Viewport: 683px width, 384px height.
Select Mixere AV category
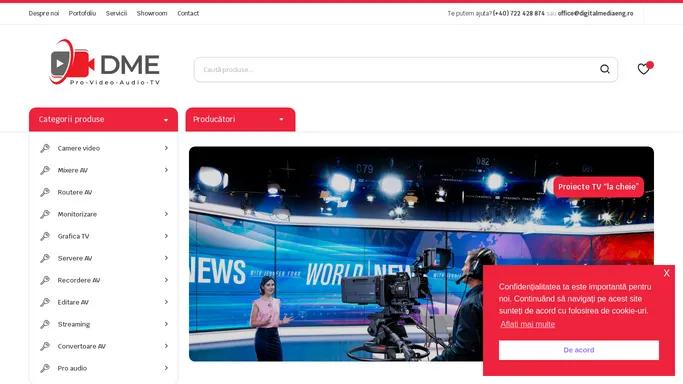coord(73,170)
